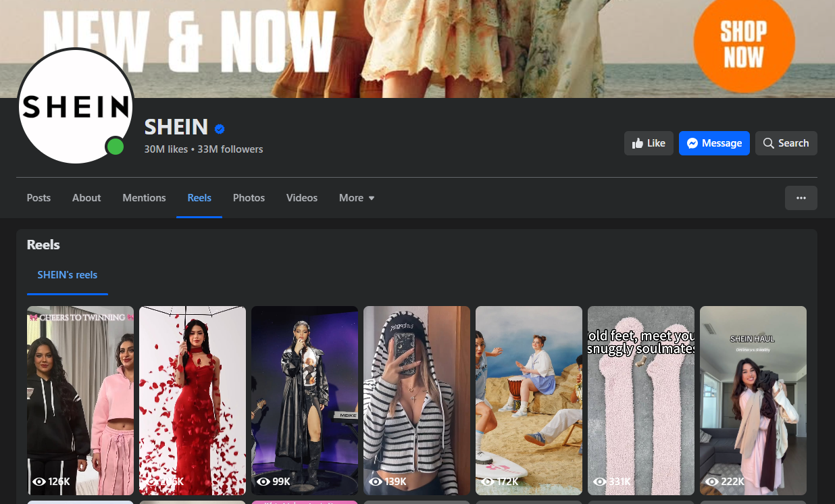Play the beach drum circle reel
Image resolution: width=835 pixels, height=504 pixels.
click(x=529, y=401)
